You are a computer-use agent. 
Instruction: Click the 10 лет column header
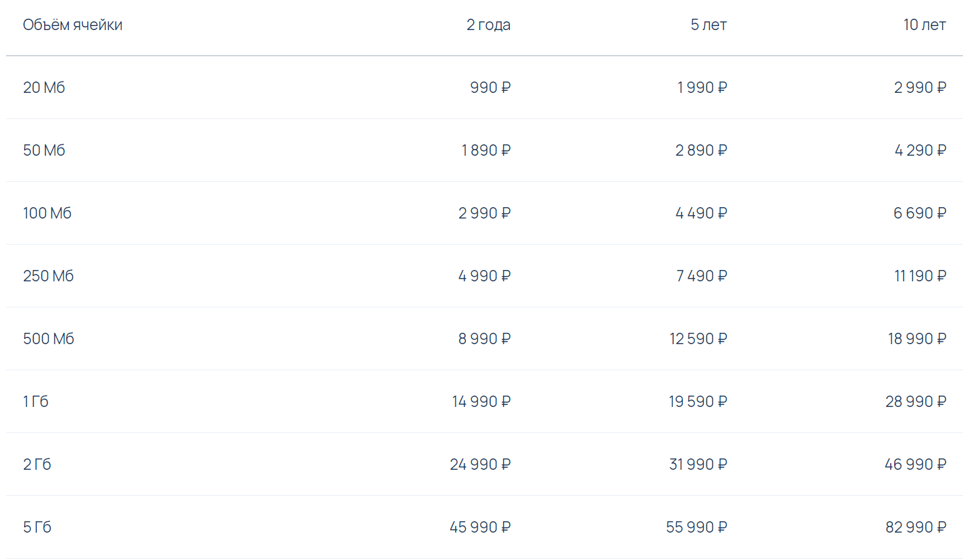pos(924,25)
